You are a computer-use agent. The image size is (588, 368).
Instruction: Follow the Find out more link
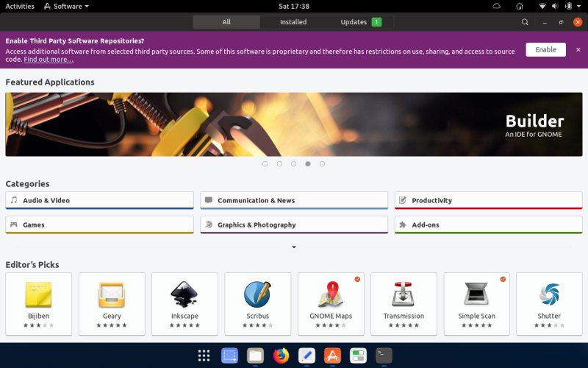point(49,60)
